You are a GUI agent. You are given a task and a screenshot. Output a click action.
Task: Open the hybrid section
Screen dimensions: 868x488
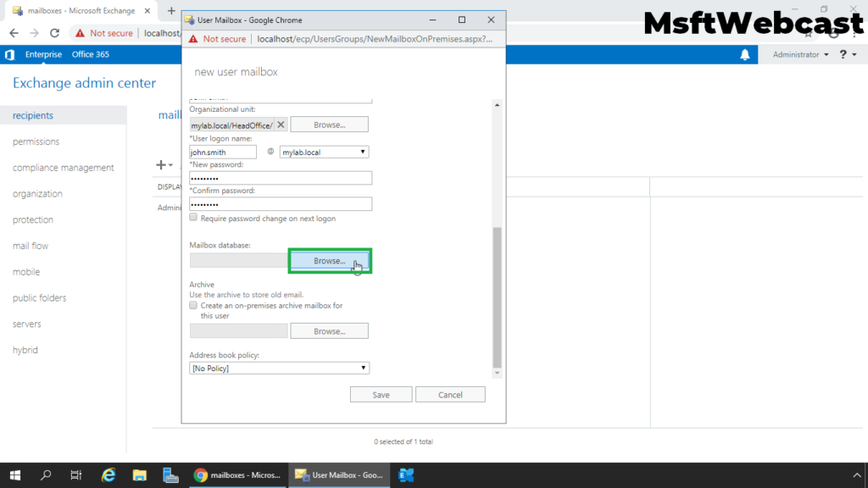25,349
